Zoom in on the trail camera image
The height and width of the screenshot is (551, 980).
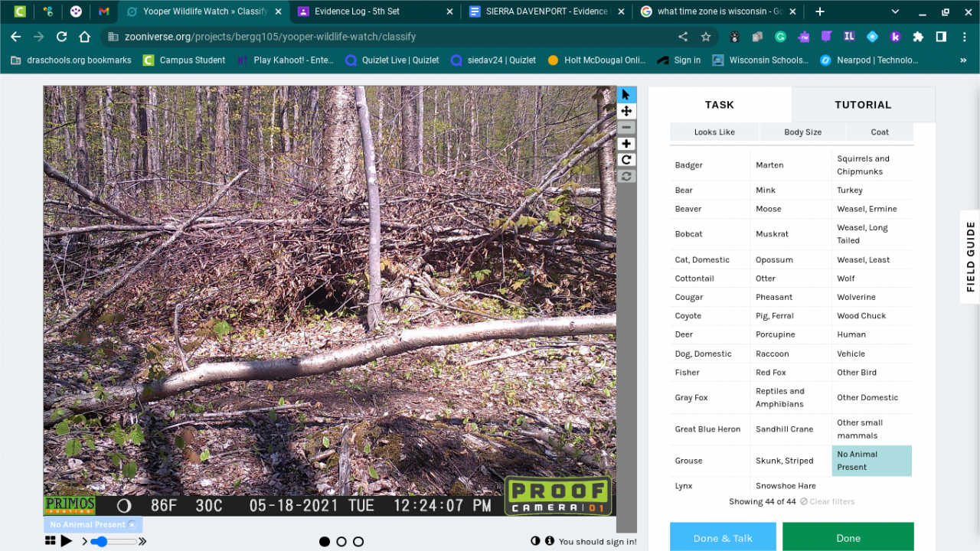point(626,144)
